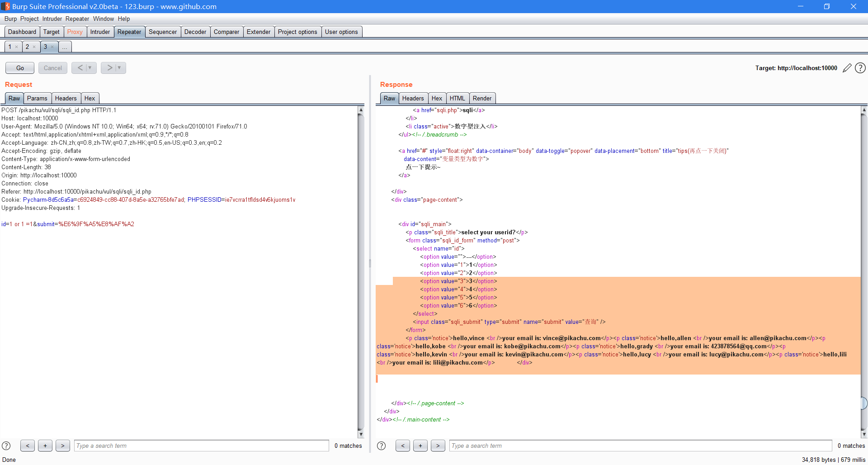The image size is (868, 465).
Task: Click the request pane vertical scrollbar
Action: [361, 272]
